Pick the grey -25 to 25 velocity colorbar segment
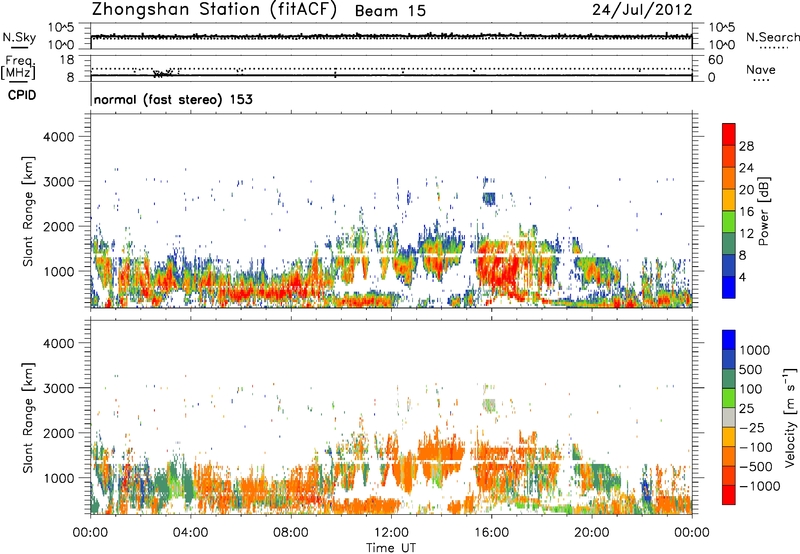The image size is (800, 554). coord(729,417)
